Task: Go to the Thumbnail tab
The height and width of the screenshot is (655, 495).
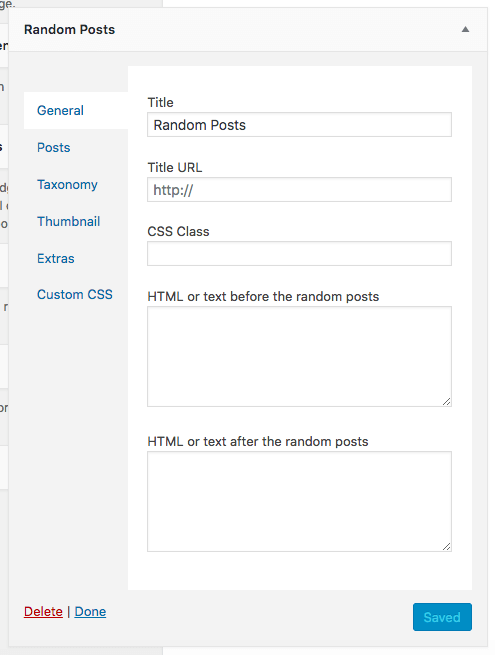Action: (x=69, y=221)
